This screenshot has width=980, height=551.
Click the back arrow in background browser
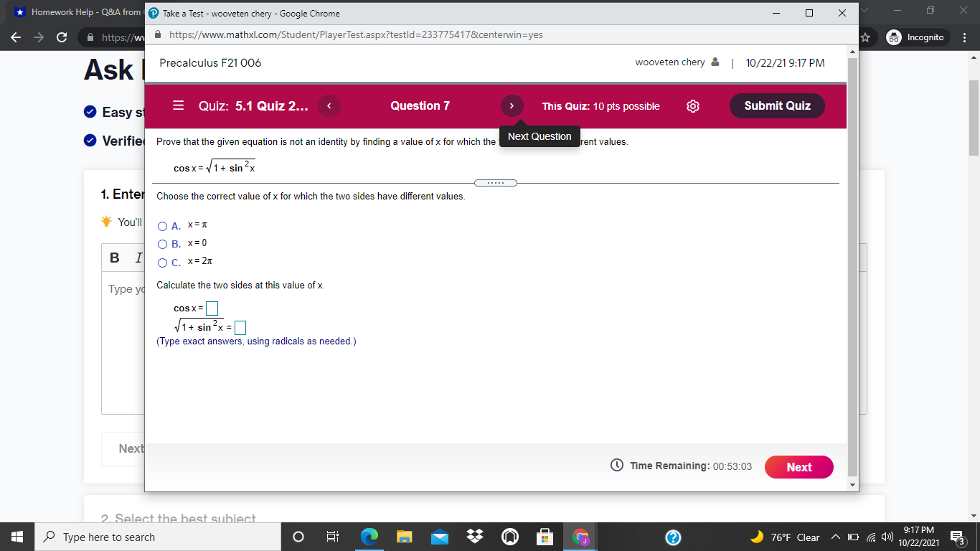coord(16,37)
